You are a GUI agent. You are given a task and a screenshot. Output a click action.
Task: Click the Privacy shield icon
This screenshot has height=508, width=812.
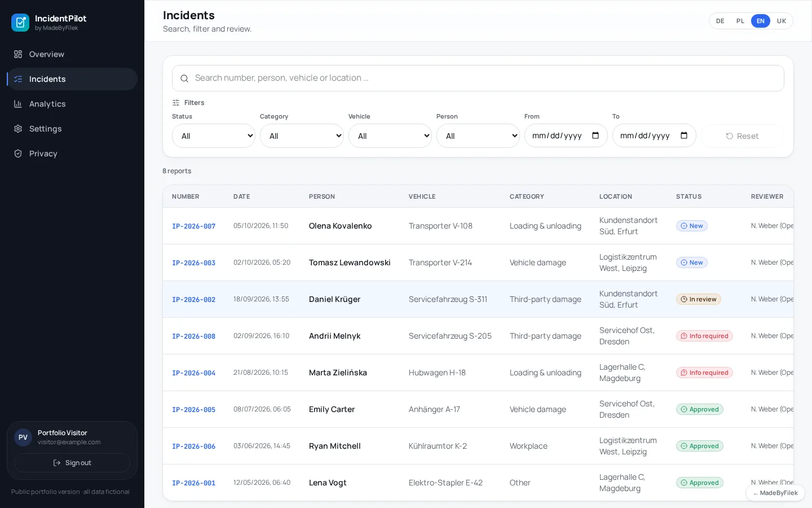[18, 154]
